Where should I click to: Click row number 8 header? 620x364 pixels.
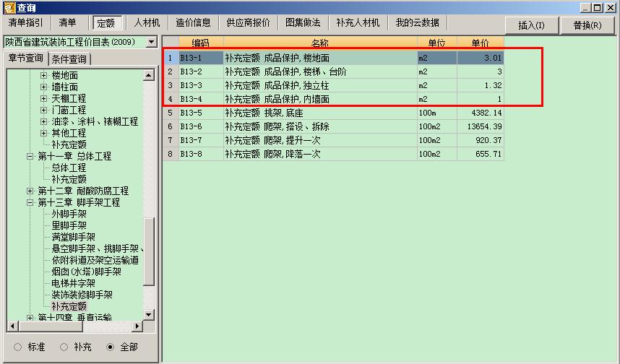171,154
